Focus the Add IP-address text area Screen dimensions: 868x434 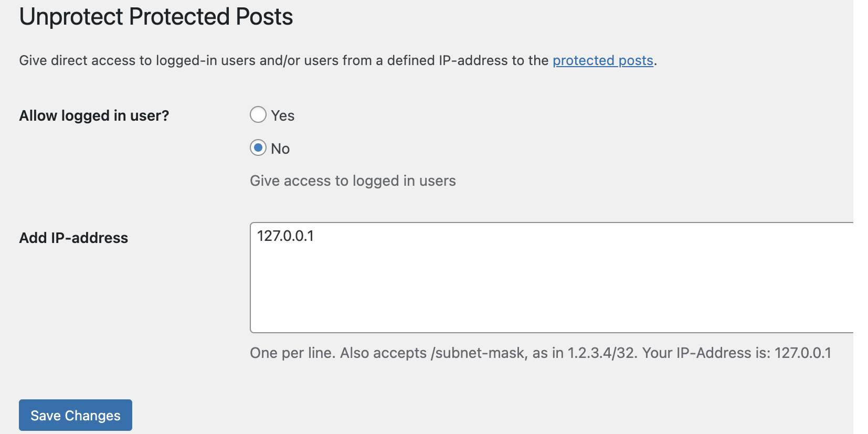point(552,278)
